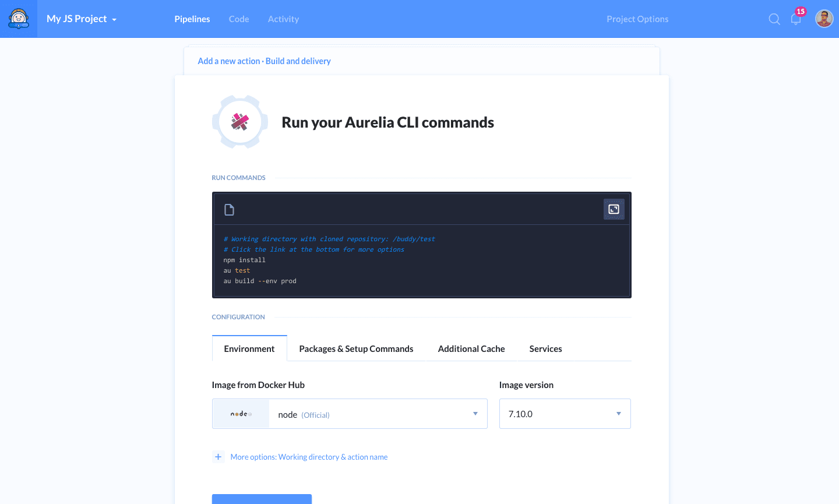Select the Services tab
The height and width of the screenshot is (504, 839).
(545, 349)
